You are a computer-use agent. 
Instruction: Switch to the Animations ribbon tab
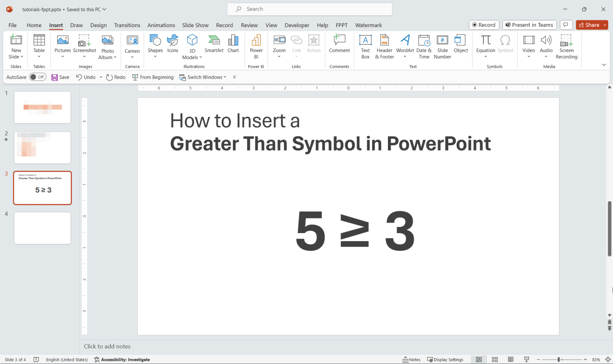pos(161,25)
